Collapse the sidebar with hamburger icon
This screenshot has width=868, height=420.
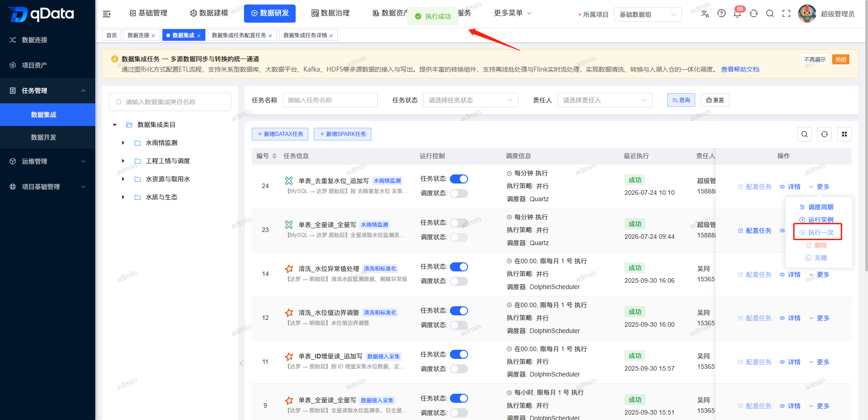point(107,14)
